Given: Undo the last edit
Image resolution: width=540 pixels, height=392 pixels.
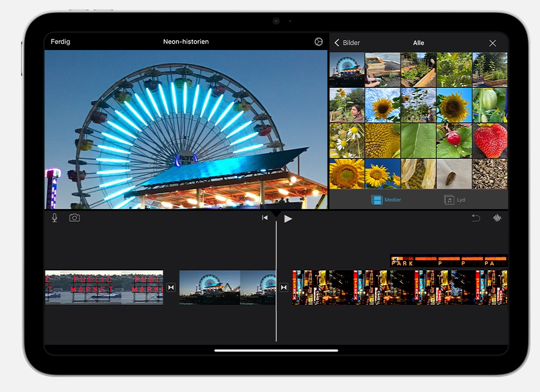Looking at the screenshot, I should 476,218.
